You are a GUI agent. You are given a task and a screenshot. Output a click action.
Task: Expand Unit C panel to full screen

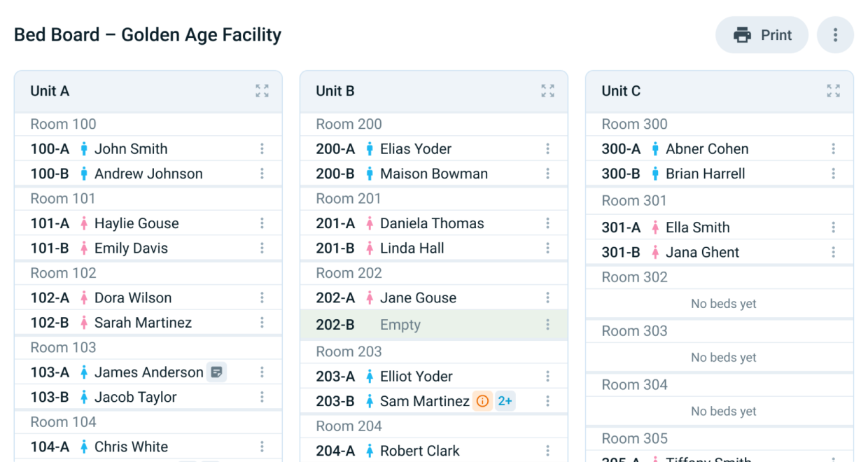click(x=833, y=90)
